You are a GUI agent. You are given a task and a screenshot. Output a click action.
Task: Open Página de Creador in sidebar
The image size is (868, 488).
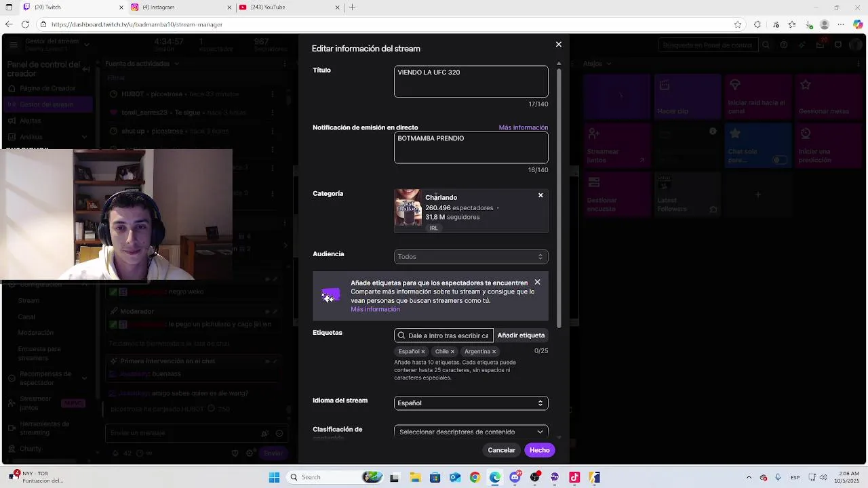pyautogui.click(x=47, y=88)
